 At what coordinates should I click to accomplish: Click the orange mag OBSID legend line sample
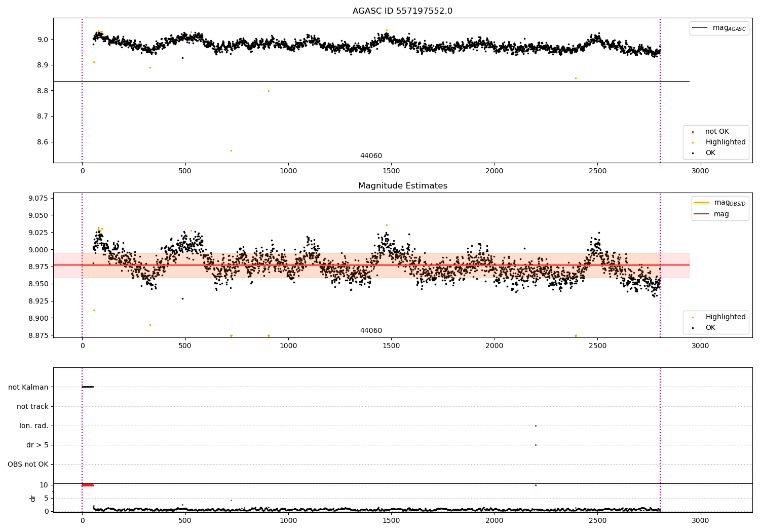tap(702, 203)
